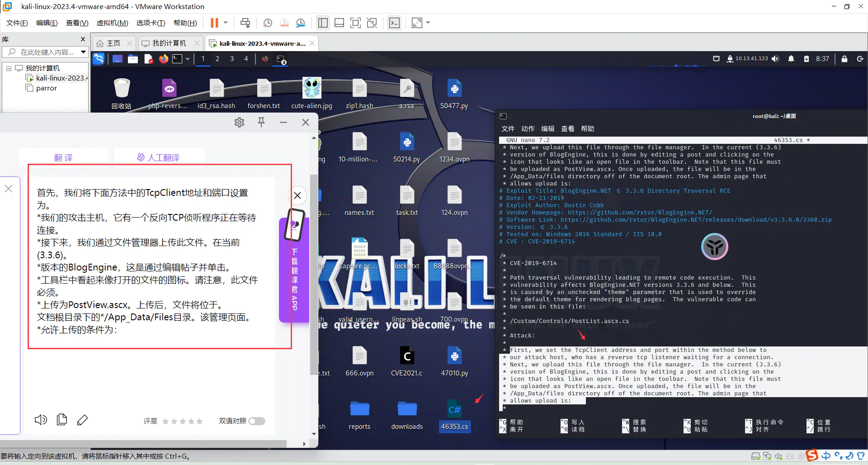Open the pause button dropdown arrow
The height and width of the screenshot is (465, 868).
225,23
